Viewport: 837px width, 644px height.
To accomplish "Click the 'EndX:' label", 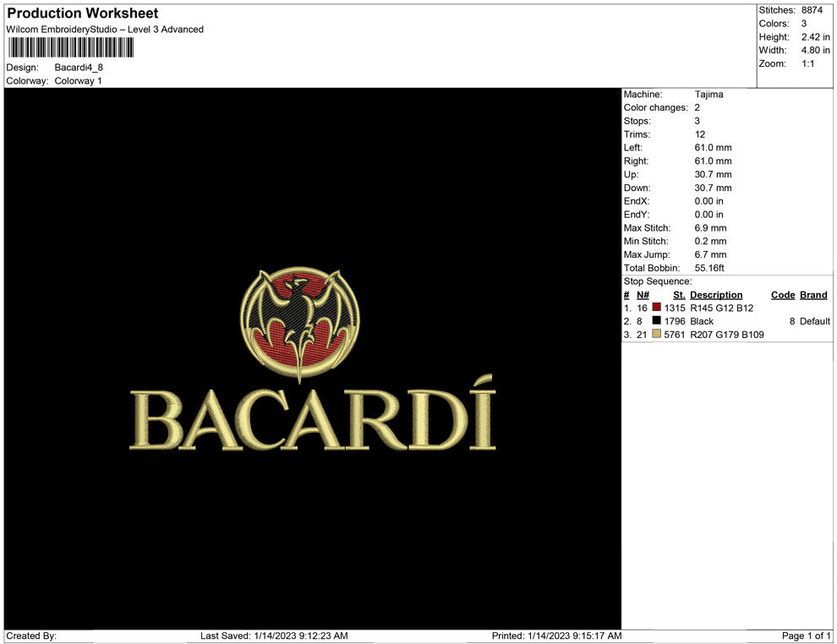I will click(x=637, y=201).
